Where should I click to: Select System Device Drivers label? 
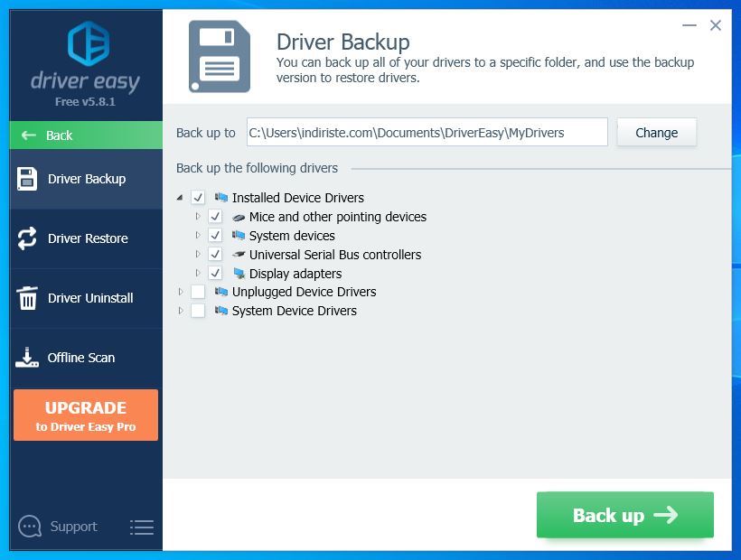coord(294,311)
